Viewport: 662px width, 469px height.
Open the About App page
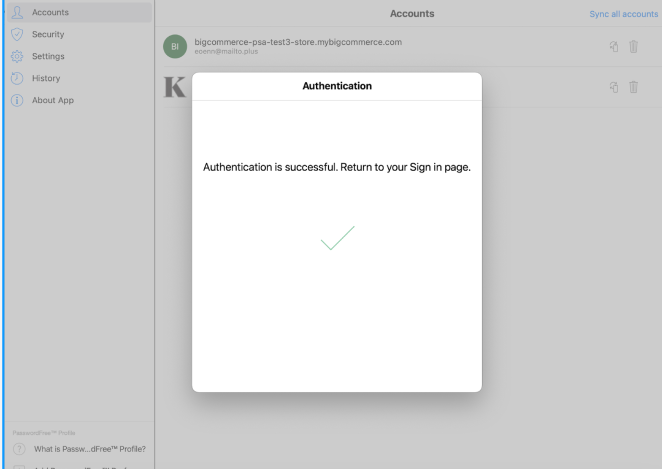pos(53,100)
